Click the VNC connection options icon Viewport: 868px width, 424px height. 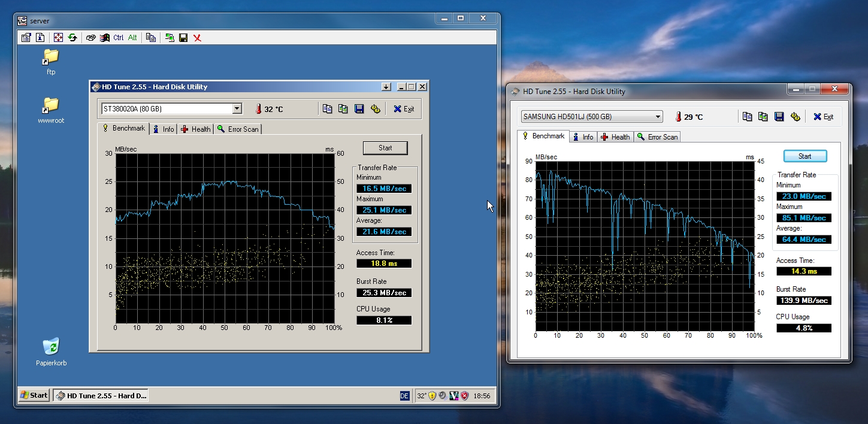coord(26,38)
